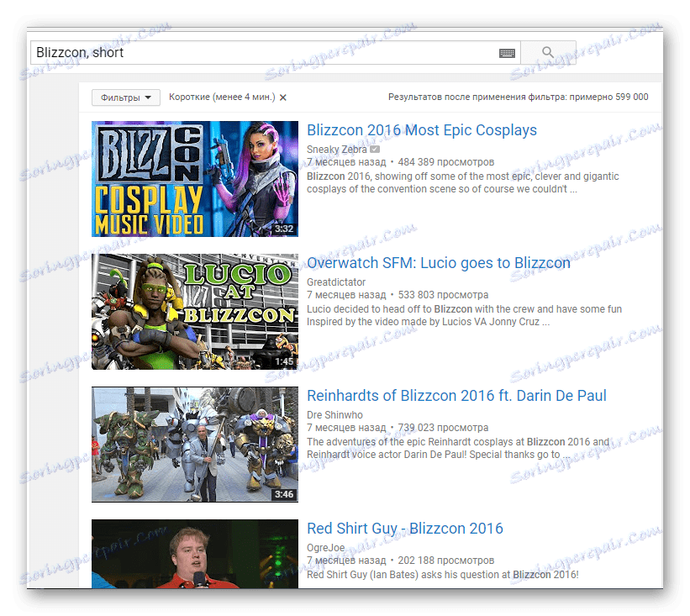This screenshot has width=690, height=616.
Task: Click the Reinhardt cosplays thumbnail
Action: pos(195,445)
